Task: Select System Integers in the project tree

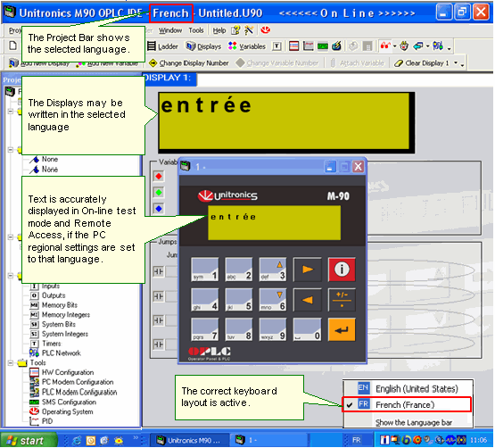Action: (x=65, y=335)
